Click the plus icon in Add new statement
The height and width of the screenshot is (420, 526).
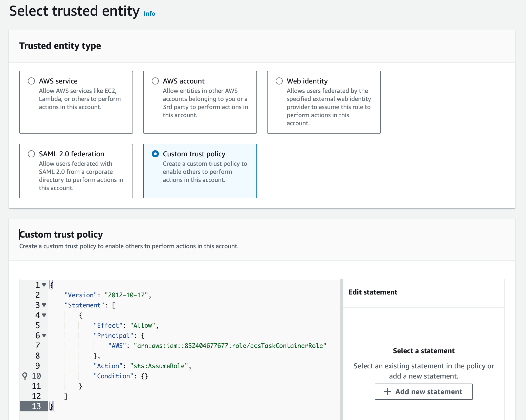[x=387, y=392]
